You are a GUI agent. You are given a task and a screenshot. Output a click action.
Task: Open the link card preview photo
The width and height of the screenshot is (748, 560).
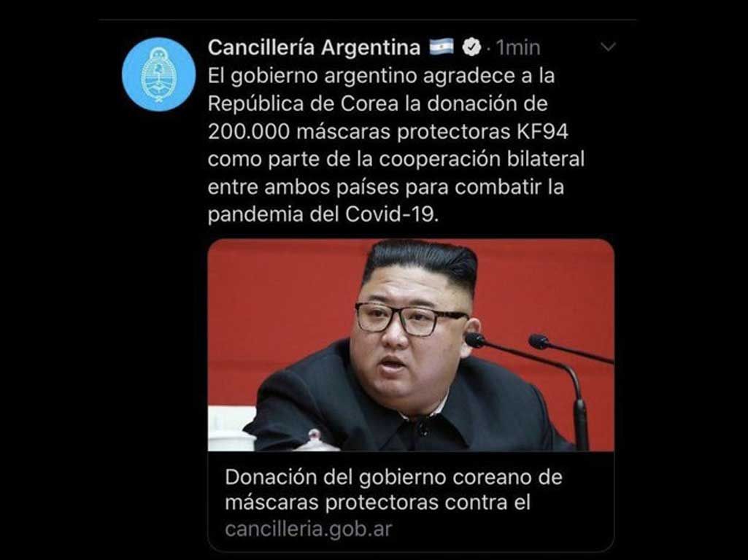tap(411, 345)
